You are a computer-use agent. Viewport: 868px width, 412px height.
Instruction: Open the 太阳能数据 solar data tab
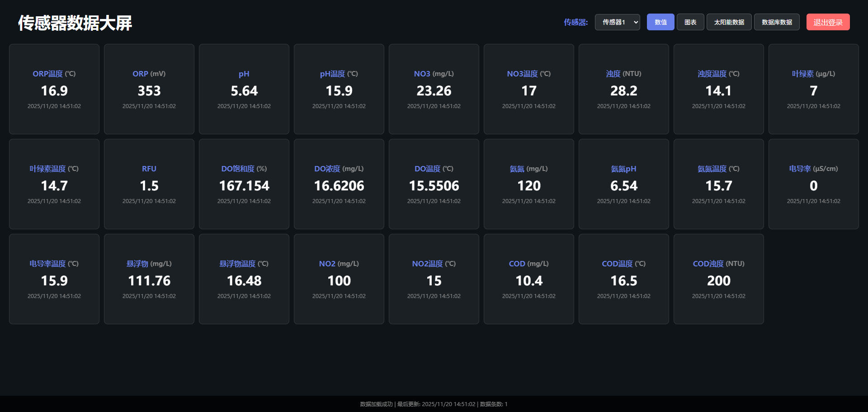pyautogui.click(x=729, y=22)
